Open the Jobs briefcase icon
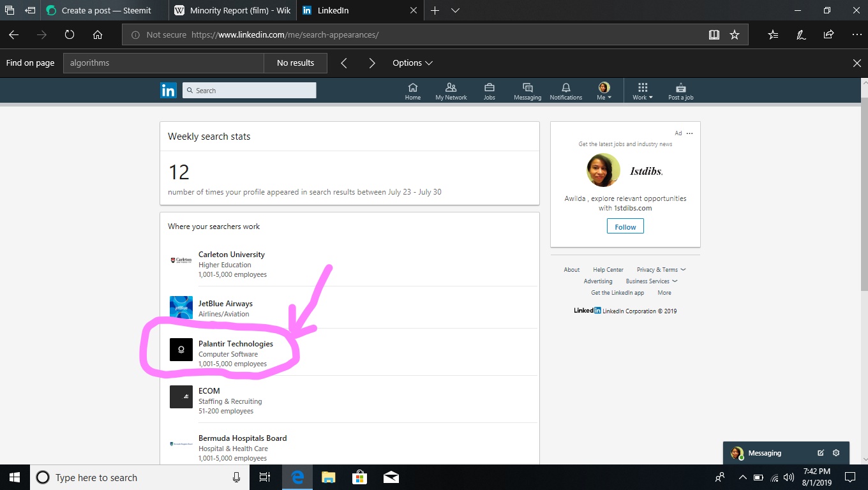 click(490, 91)
